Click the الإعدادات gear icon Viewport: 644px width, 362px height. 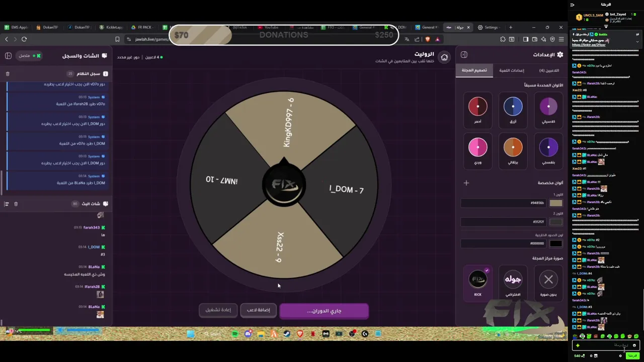[560, 54]
